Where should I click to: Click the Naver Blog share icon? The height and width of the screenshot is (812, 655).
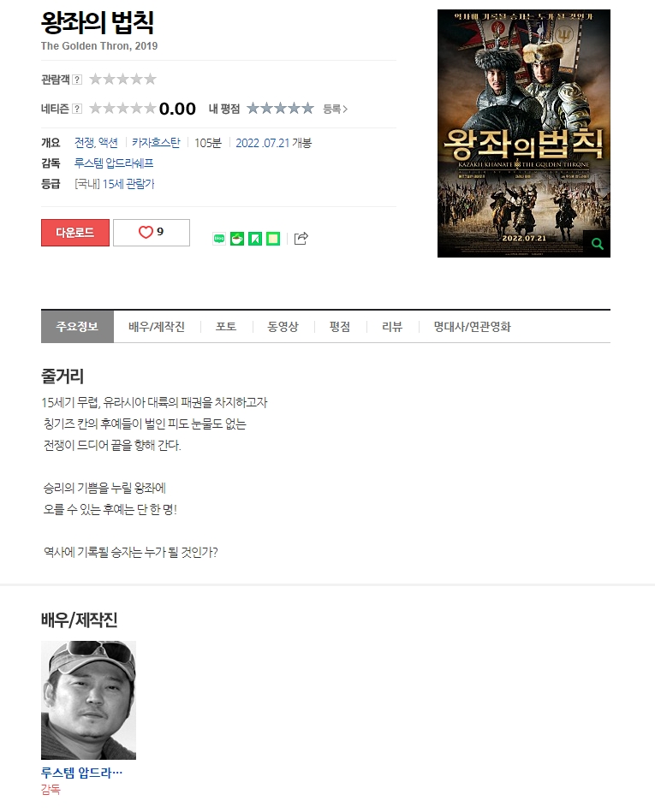click(219, 238)
